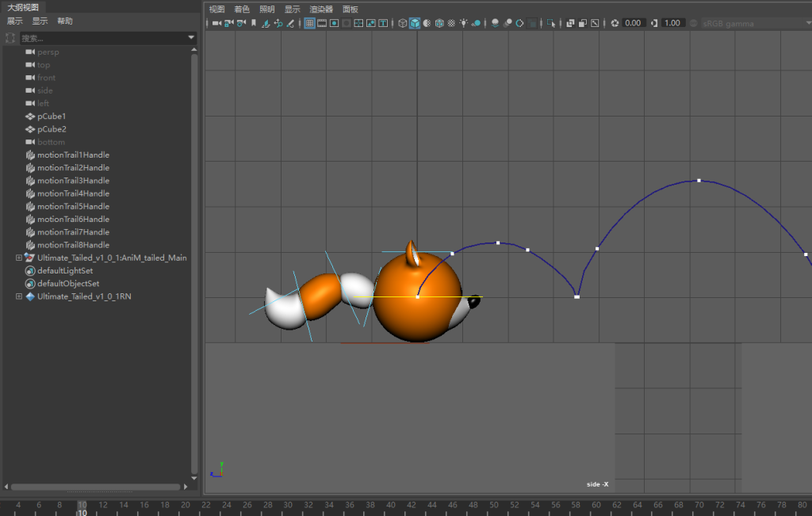The width and height of the screenshot is (812, 516).
Task: Click the Isolate Select icon
Action: (551, 23)
